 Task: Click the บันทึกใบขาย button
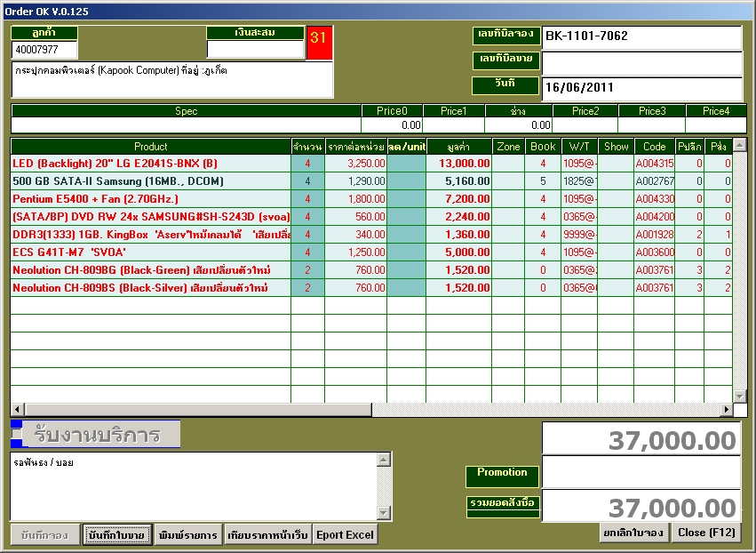[117, 534]
